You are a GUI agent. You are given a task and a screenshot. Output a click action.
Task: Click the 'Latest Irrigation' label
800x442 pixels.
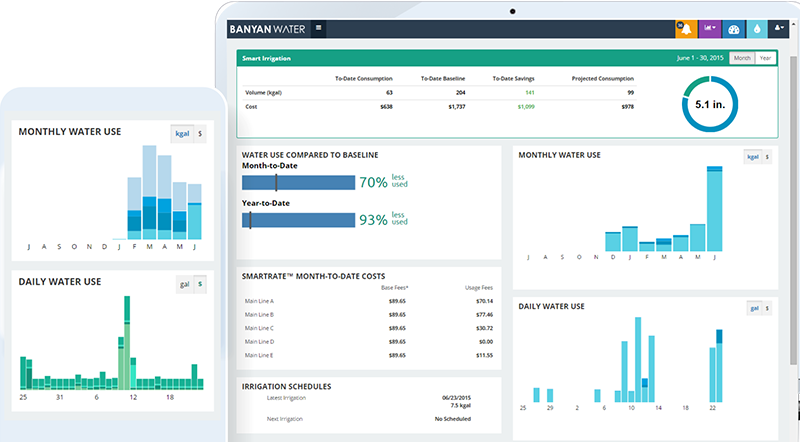click(286, 398)
